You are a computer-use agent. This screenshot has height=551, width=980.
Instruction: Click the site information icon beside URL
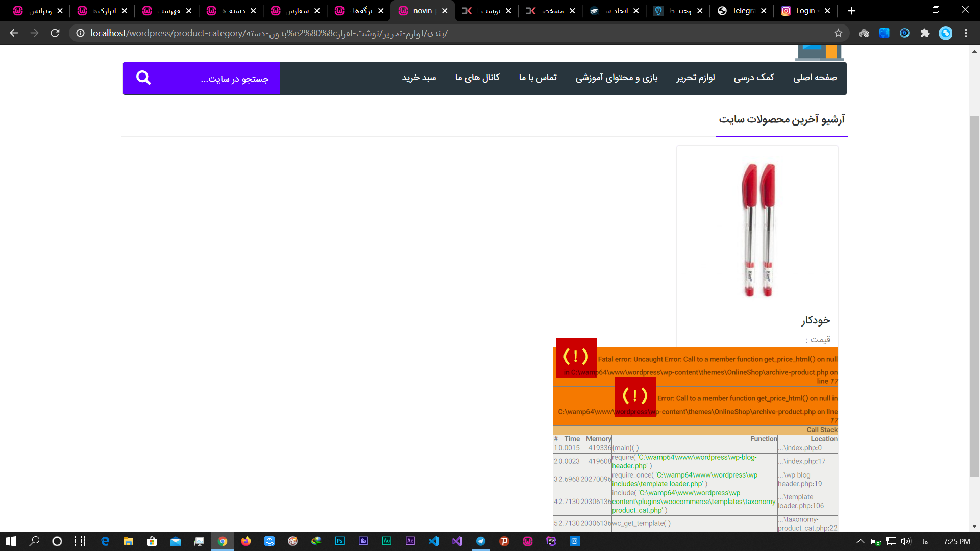[80, 33]
